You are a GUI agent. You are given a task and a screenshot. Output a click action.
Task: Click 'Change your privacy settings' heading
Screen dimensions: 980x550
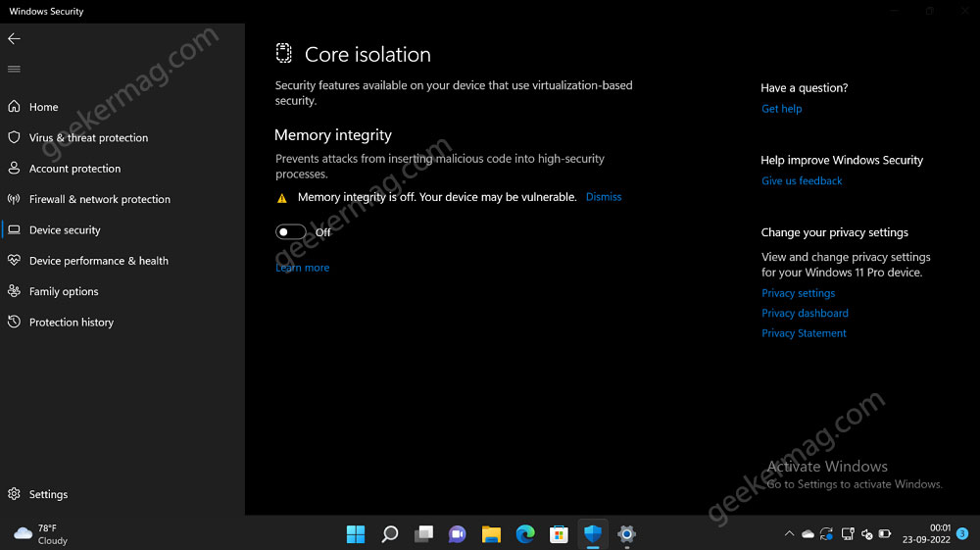(834, 232)
